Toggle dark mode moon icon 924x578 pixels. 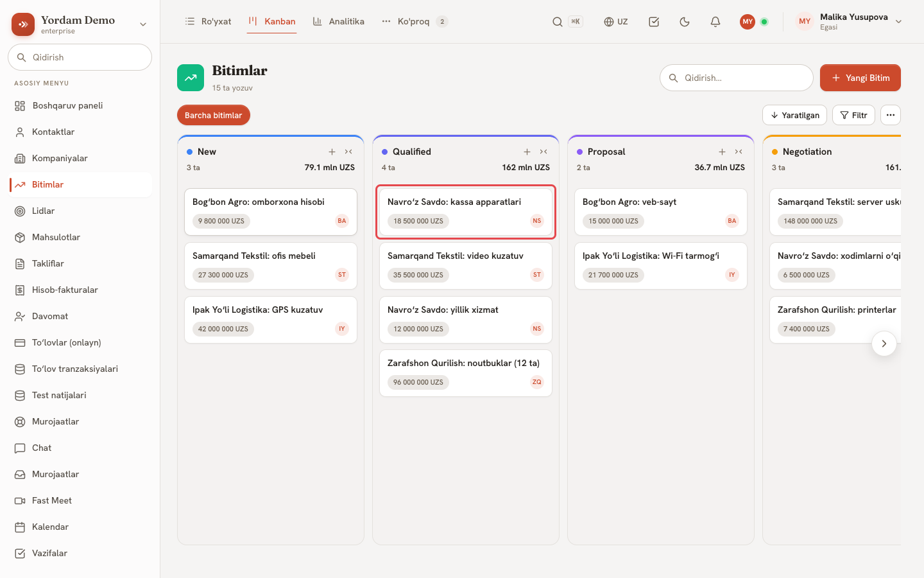point(685,22)
